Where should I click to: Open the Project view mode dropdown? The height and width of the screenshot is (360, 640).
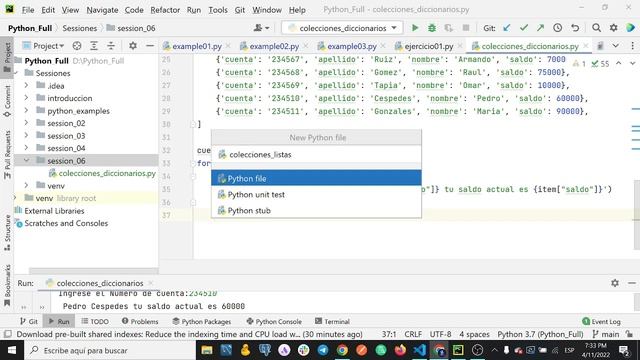(x=44, y=46)
